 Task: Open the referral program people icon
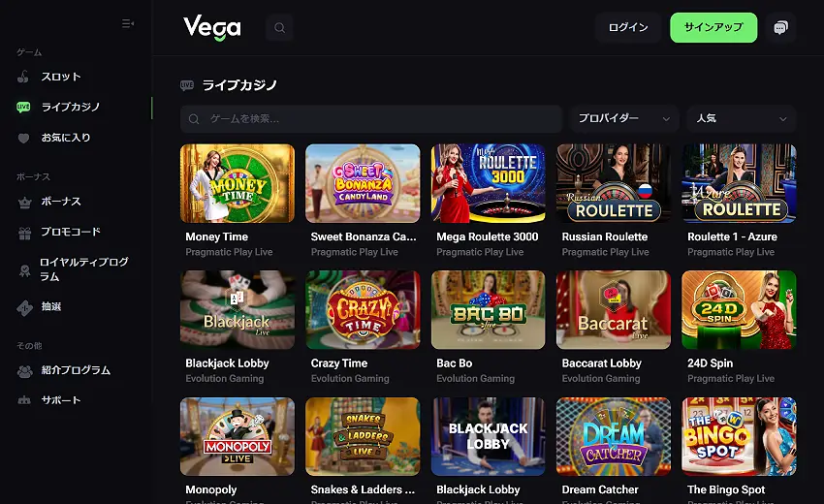tap(24, 371)
